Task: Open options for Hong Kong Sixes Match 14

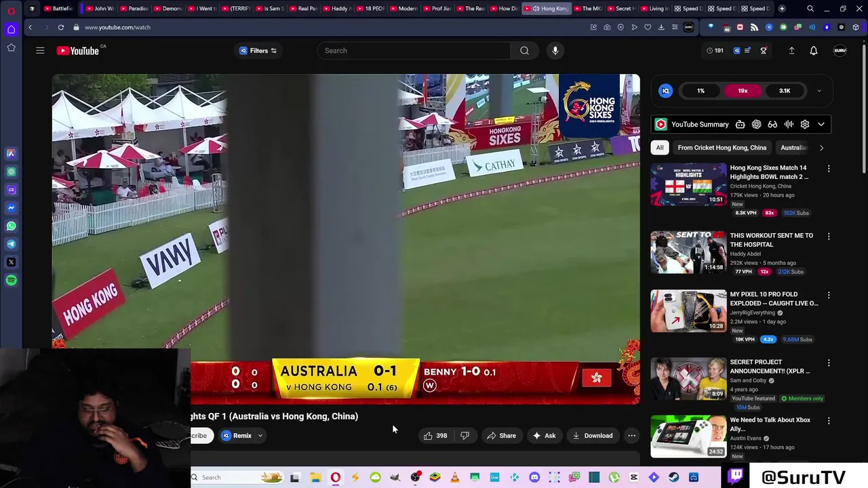Action: tap(828, 169)
